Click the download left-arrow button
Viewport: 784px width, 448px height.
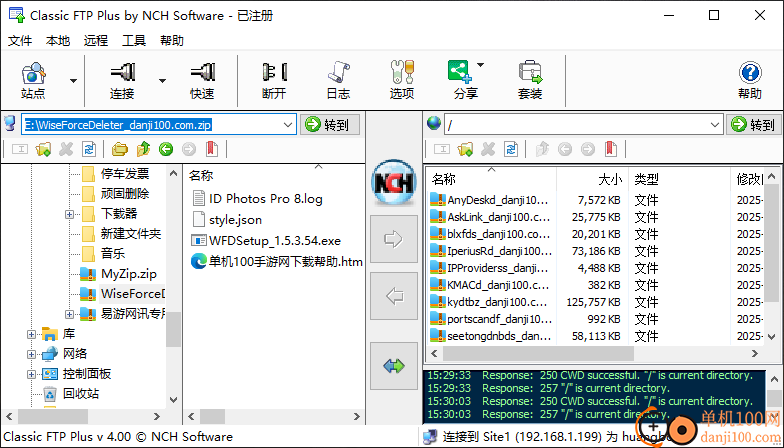394,296
